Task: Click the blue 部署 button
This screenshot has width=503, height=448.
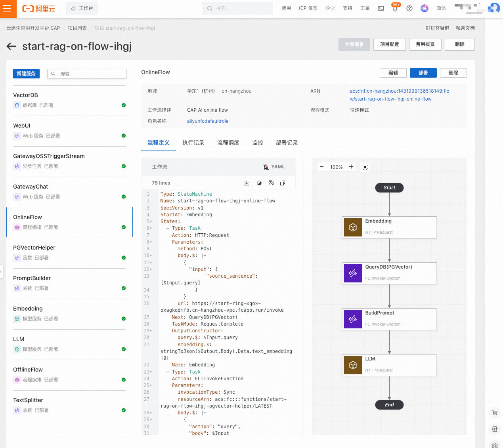Action: coord(423,73)
